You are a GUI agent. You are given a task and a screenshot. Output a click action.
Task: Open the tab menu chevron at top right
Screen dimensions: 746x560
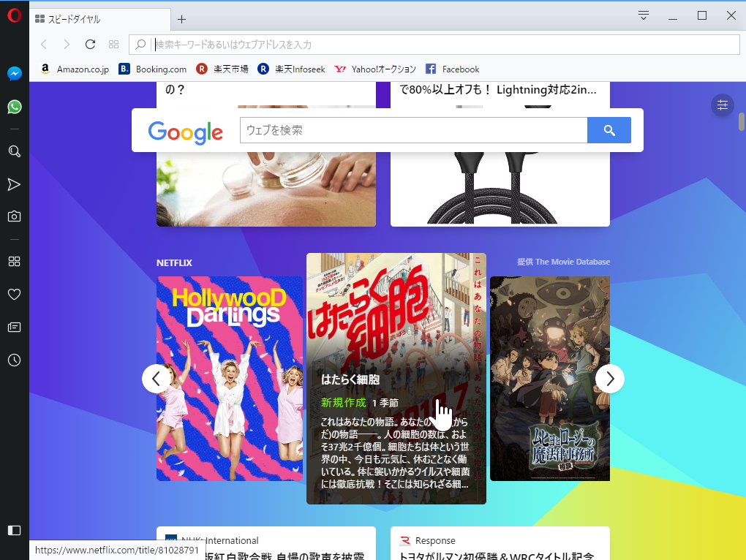(642, 15)
